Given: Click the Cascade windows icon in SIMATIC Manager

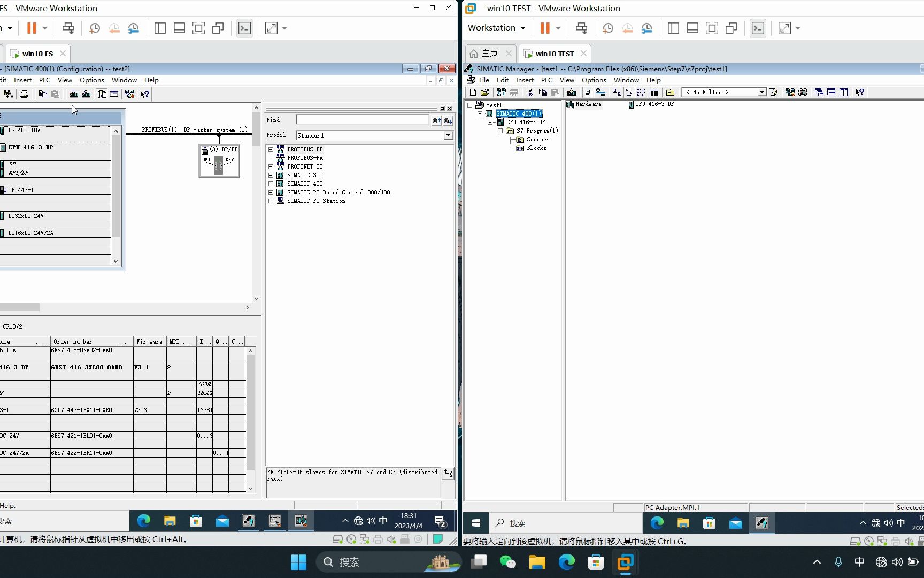Looking at the screenshot, I should 819,93.
